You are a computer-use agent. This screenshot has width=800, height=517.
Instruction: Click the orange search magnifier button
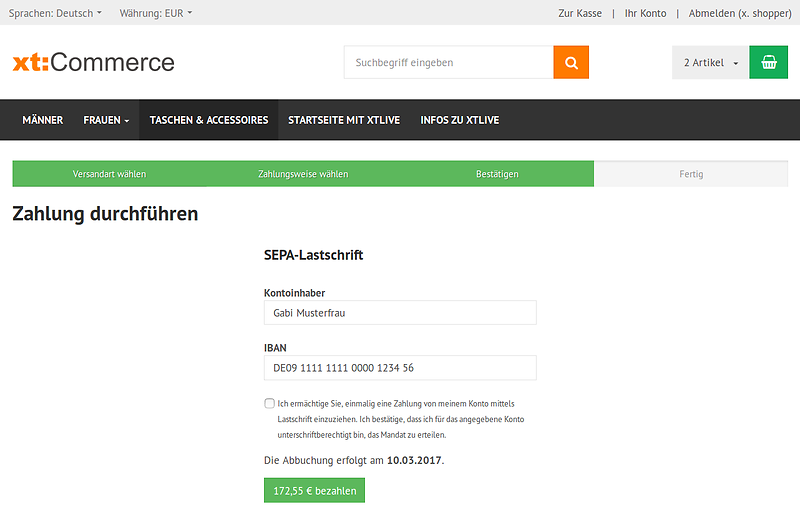[571, 62]
